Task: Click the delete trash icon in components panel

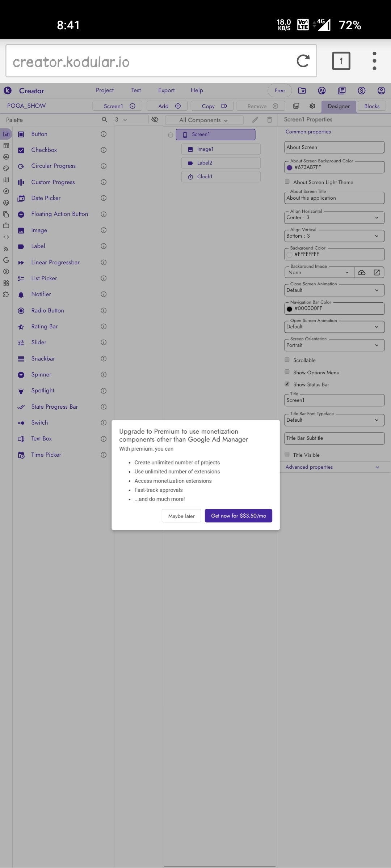Action: (269, 120)
